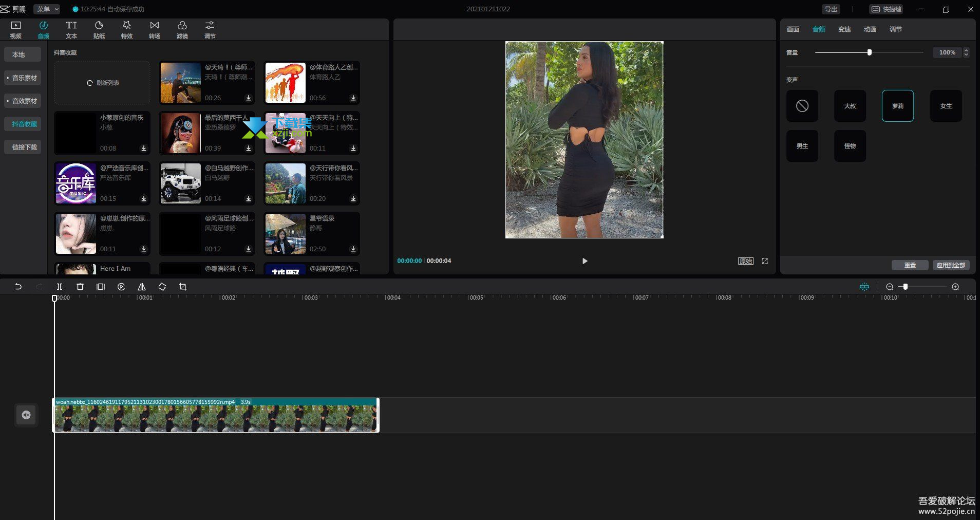Screen dimensions: 980x520
Task: Download the 00:39 最后的莫西干人 track
Action: [x=249, y=148]
